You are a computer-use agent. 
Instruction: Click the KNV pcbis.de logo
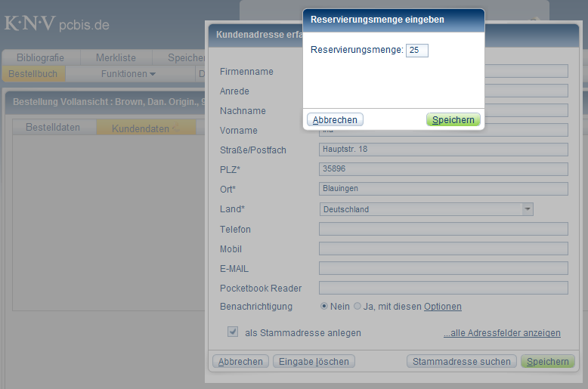(57, 24)
